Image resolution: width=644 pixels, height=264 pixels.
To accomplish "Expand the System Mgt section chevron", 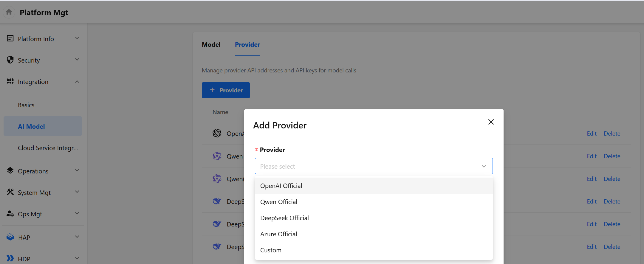I will tap(77, 192).
